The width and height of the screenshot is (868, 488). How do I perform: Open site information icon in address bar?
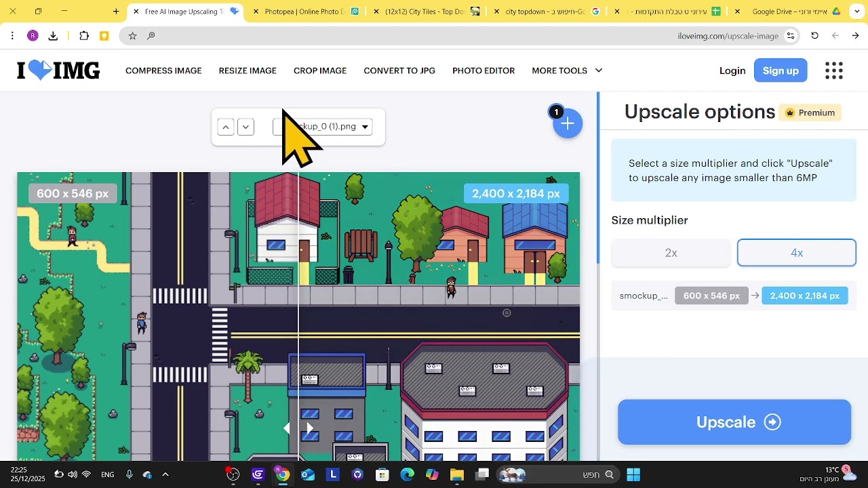[x=790, y=36]
